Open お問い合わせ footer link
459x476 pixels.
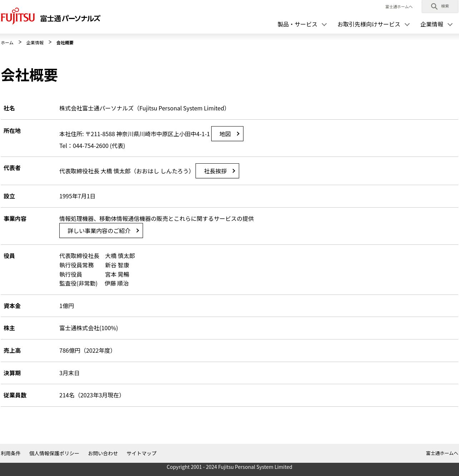(103, 453)
